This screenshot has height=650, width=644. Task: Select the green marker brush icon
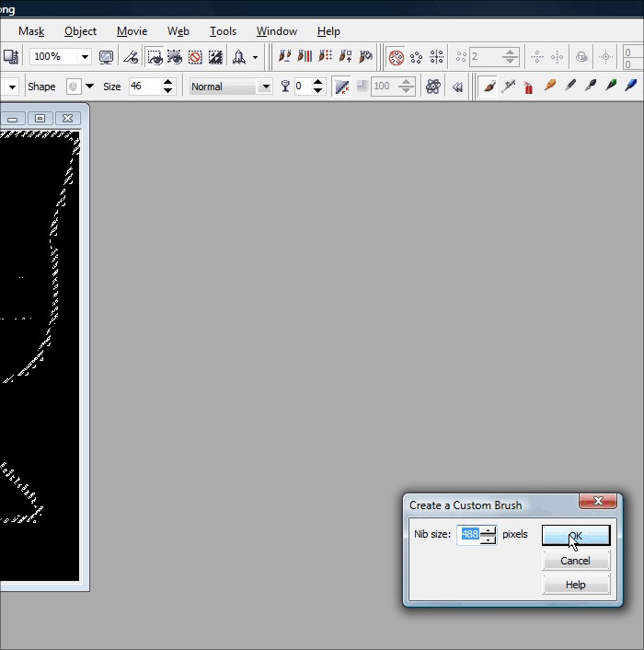click(x=610, y=87)
